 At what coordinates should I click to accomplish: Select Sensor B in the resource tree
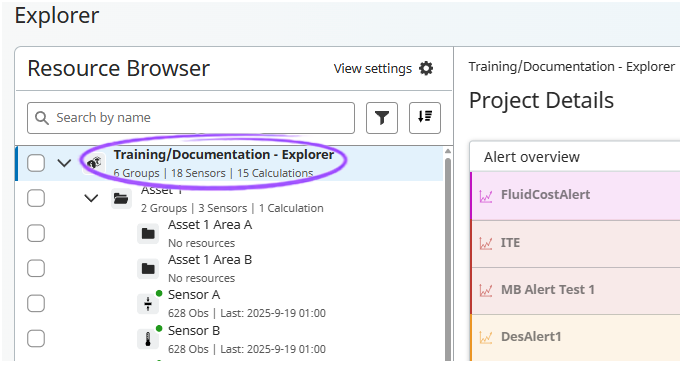tap(229, 339)
